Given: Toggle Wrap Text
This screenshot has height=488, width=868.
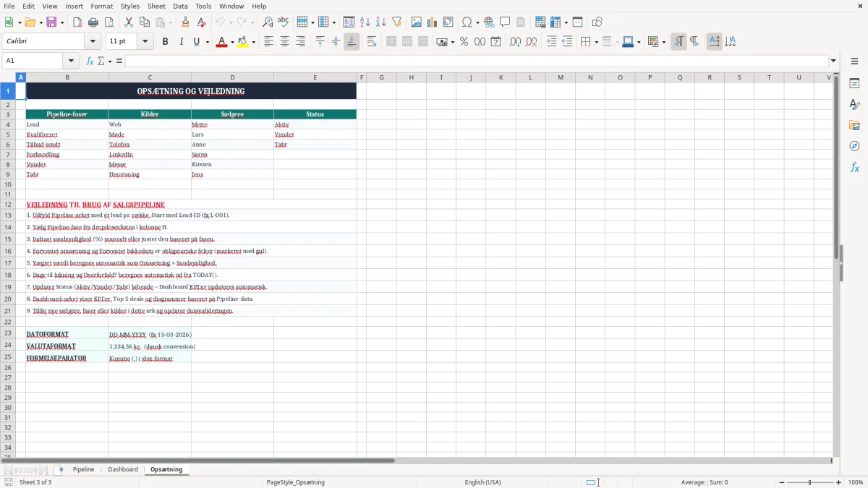Looking at the screenshot, I should point(372,42).
